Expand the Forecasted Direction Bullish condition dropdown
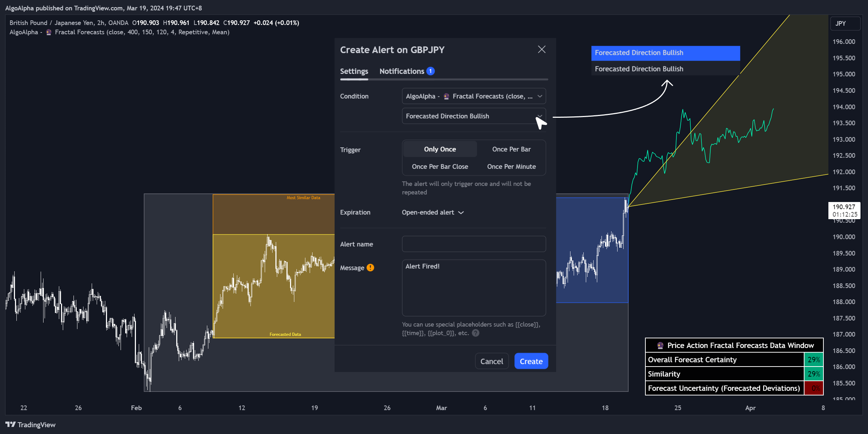Image resolution: width=868 pixels, height=434 pixels. pyautogui.click(x=474, y=116)
